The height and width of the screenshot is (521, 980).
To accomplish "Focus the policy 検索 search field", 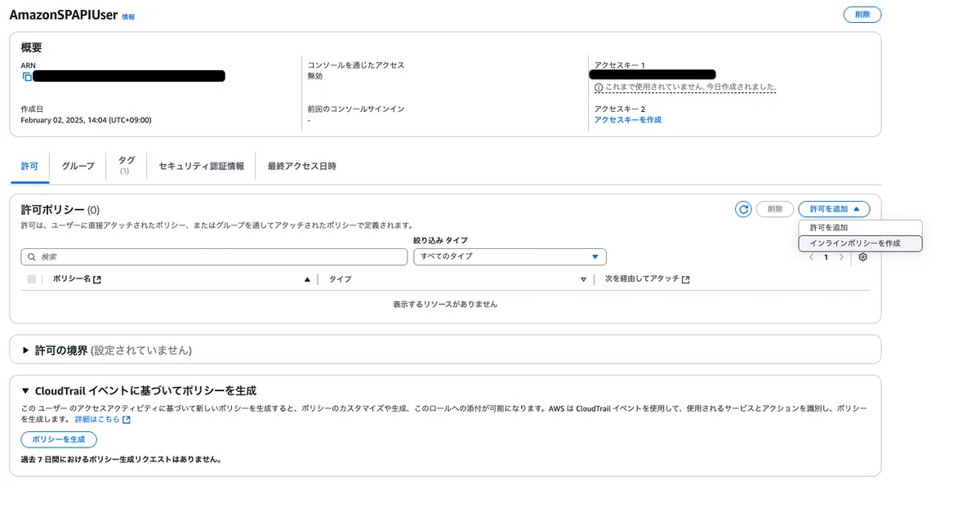I will click(x=214, y=256).
